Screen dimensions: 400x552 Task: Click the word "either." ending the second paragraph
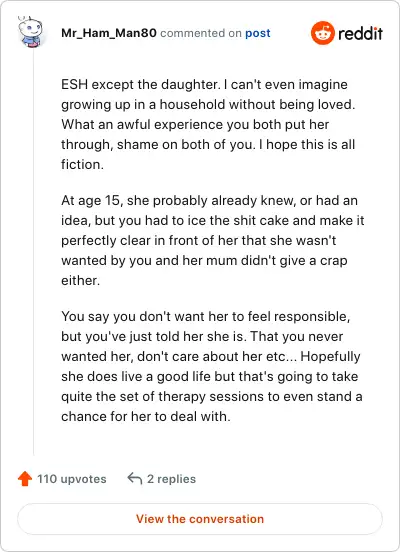(81, 281)
